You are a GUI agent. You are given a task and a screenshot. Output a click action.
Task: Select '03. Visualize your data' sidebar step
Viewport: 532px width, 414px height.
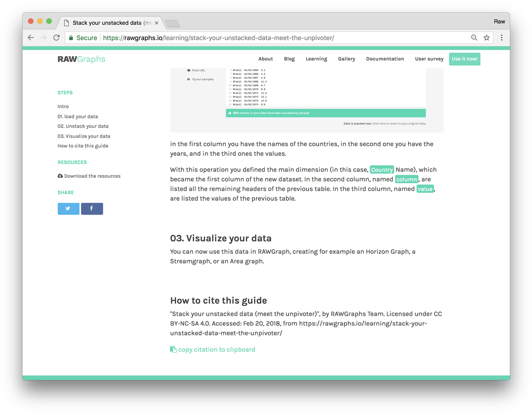[84, 136]
